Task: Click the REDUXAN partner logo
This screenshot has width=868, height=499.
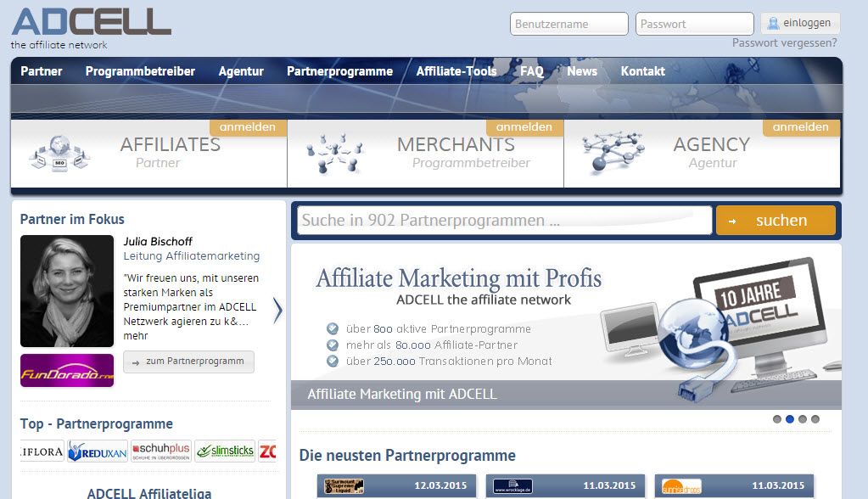Action: (x=98, y=451)
